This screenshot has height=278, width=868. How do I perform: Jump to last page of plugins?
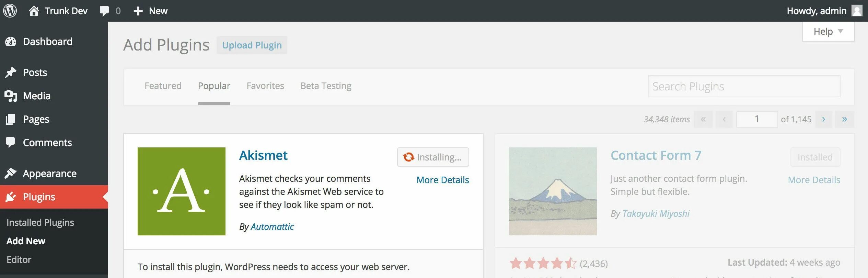(845, 119)
